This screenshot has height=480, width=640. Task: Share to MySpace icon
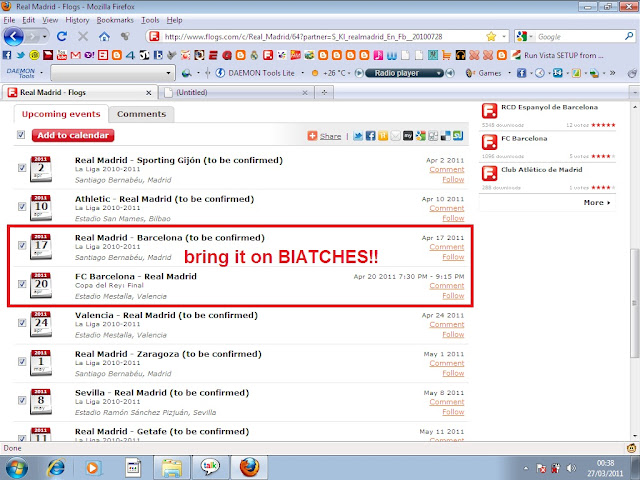pyautogui.click(x=408, y=136)
